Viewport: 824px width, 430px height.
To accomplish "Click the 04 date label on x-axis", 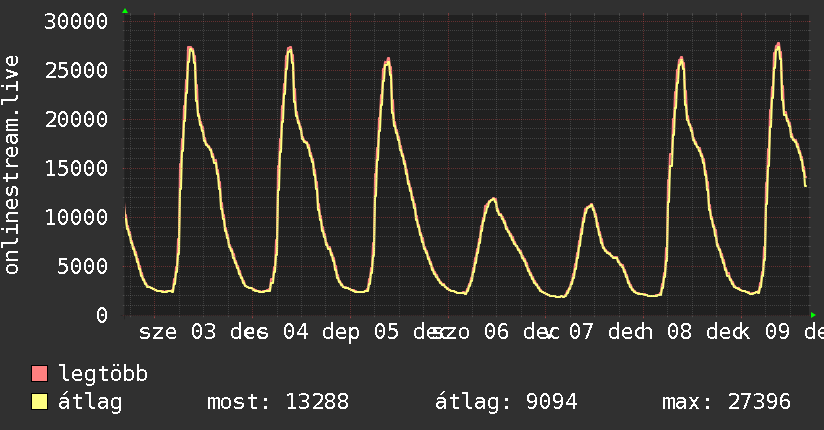I will coord(295,332).
